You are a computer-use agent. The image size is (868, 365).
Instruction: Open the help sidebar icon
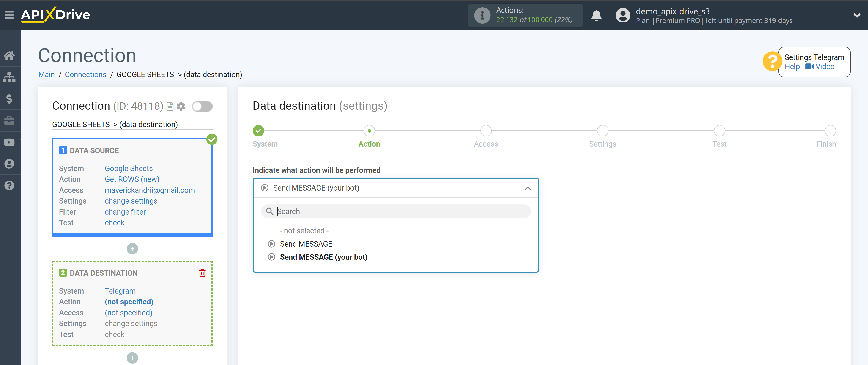tap(9, 185)
